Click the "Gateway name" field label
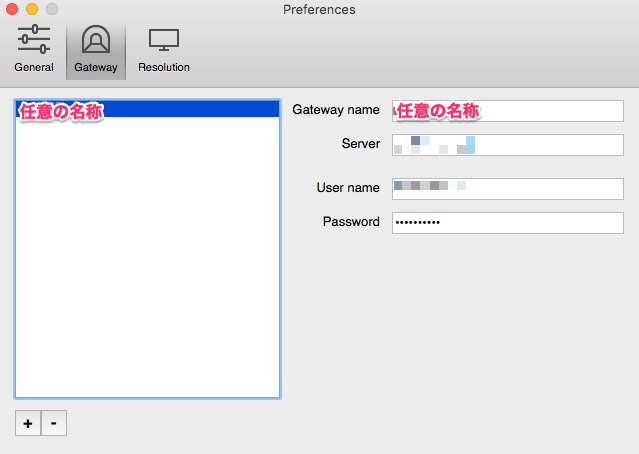Screen dimensions: 639x454 pyautogui.click(x=335, y=110)
